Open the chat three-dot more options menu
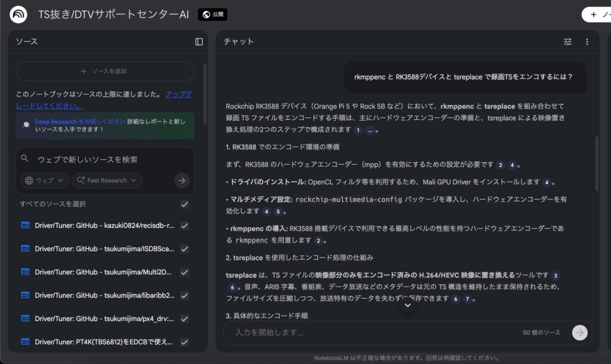The width and height of the screenshot is (611, 364). [x=587, y=42]
